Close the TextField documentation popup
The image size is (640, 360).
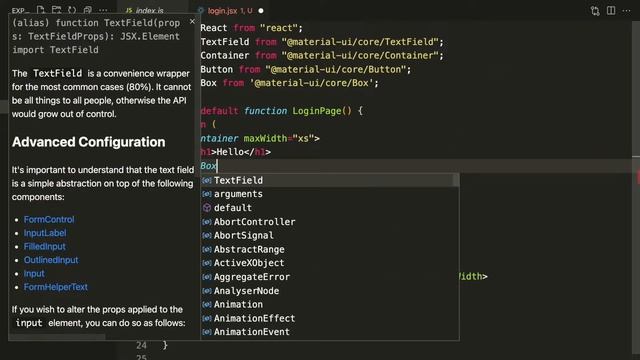(192, 21)
